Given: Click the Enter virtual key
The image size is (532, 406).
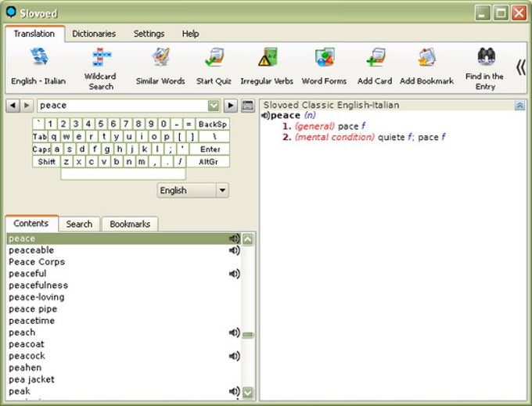Looking at the screenshot, I should pos(210,149).
